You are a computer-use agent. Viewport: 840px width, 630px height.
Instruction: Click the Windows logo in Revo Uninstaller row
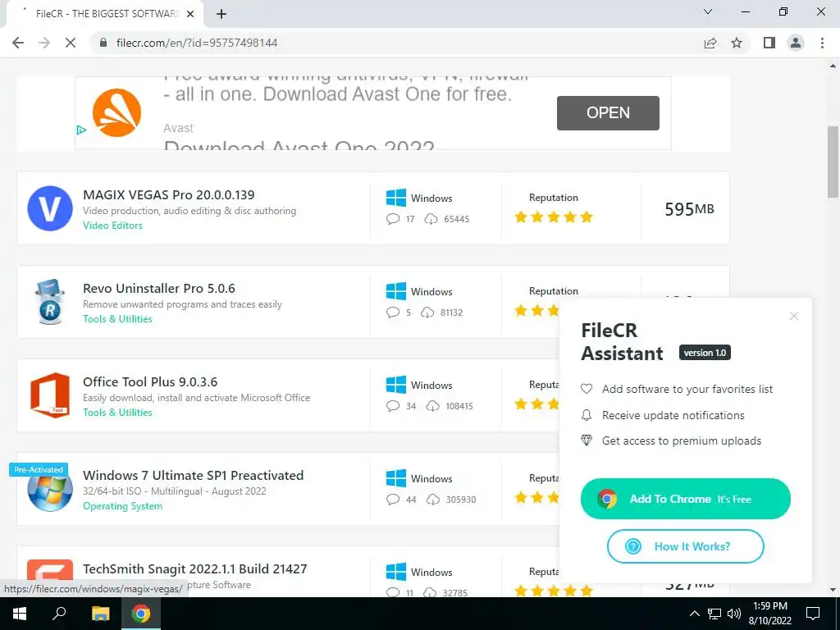pyautogui.click(x=396, y=291)
